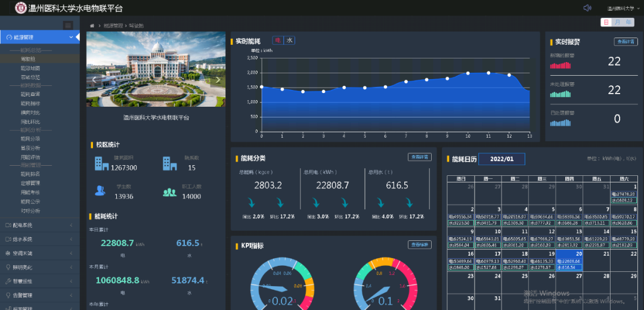
Task: Select the highlighted calendar day 20
Action: tap(569, 260)
